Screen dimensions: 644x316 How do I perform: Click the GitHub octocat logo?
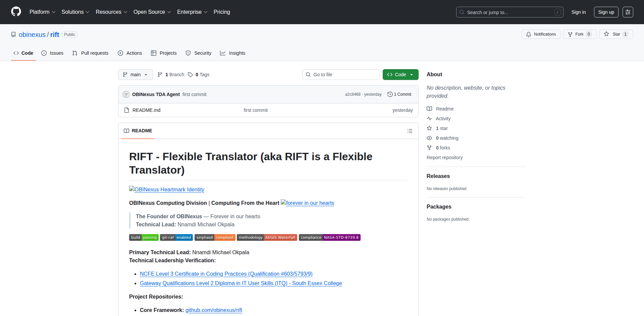[x=16, y=12]
